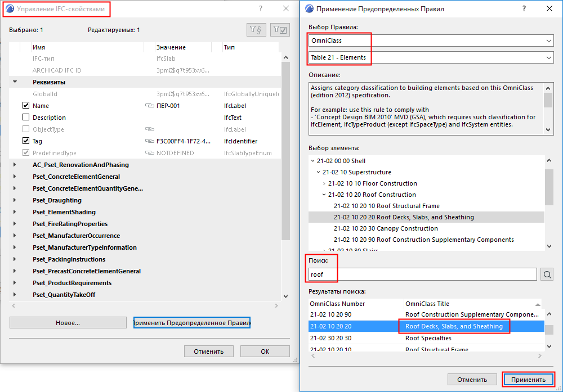Screen dimensions: 563x392
Task: Click Отменить in IFC properties dialog
Action: [x=209, y=352]
